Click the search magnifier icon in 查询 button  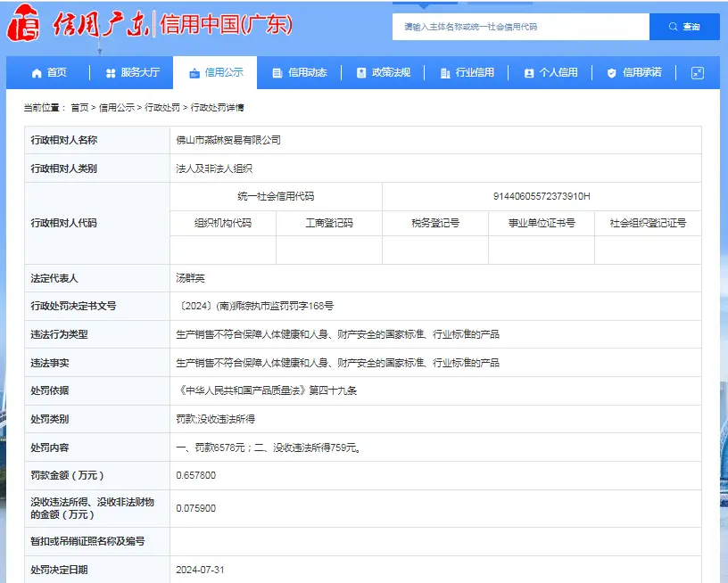click(x=673, y=27)
